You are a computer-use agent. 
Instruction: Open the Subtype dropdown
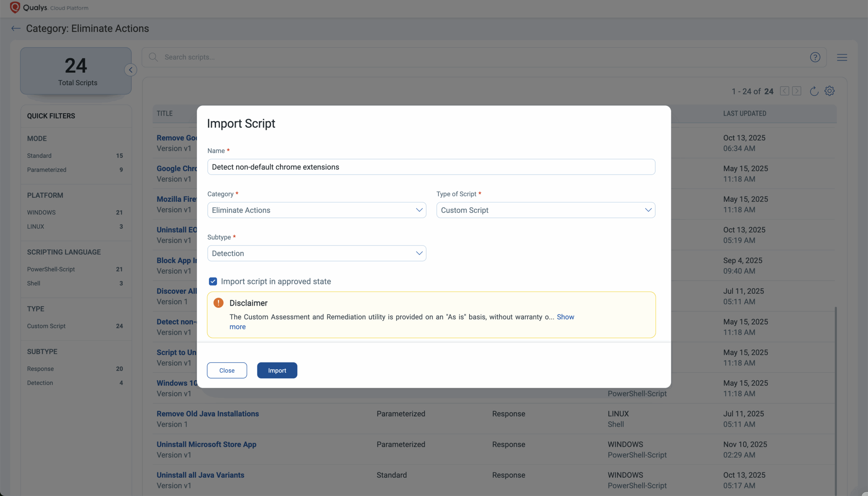[317, 253]
